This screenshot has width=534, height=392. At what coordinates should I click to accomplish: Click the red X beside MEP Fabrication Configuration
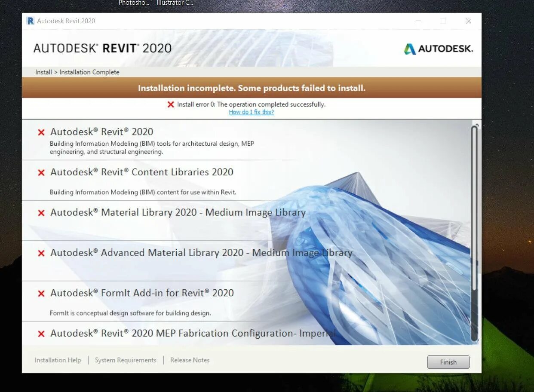coord(41,334)
